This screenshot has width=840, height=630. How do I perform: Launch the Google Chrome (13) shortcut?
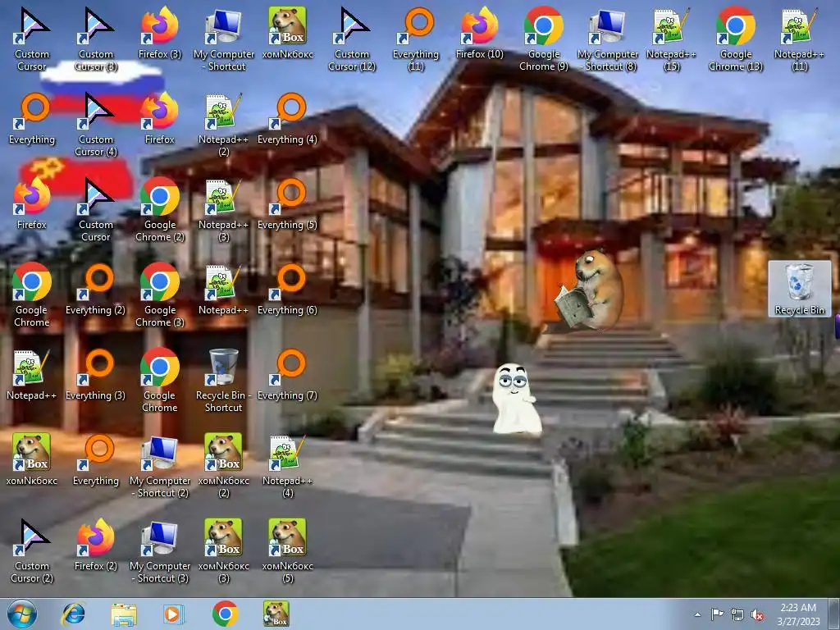[736, 39]
